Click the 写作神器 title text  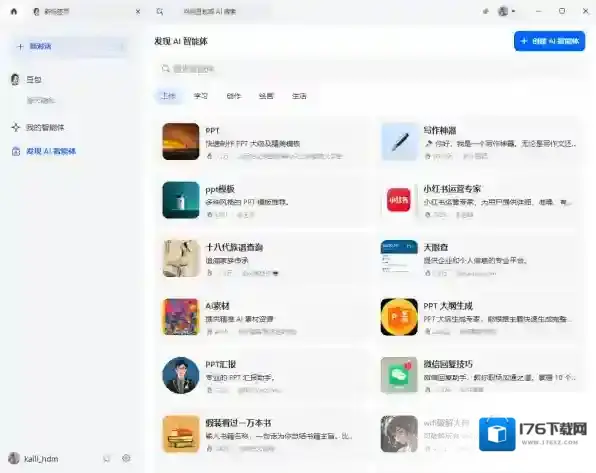(440, 130)
